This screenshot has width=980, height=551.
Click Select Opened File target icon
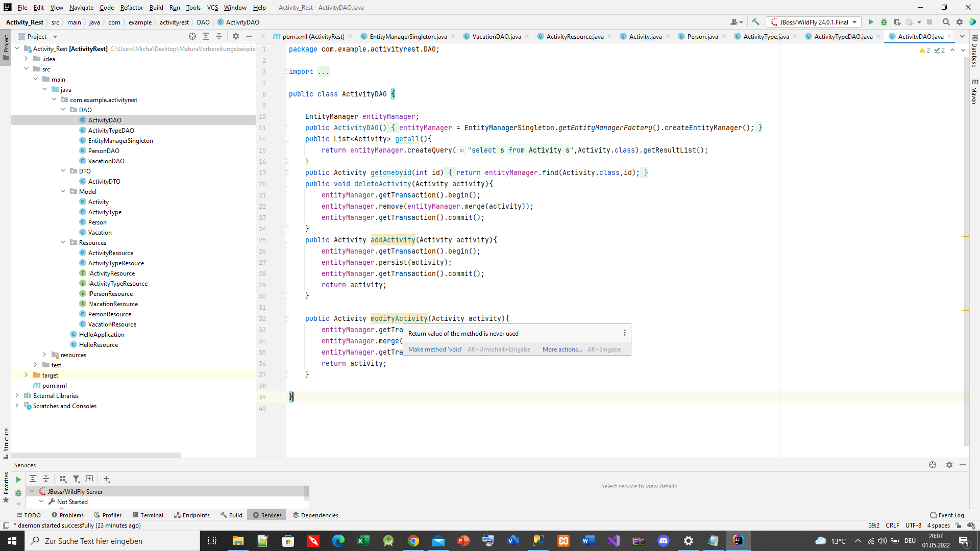coord(192,36)
